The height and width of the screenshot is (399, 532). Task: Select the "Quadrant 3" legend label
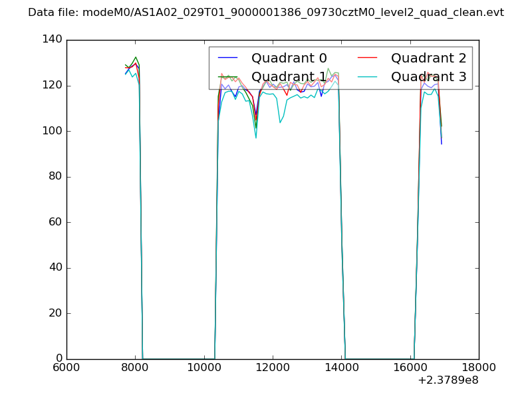pyautogui.click(x=428, y=76)
